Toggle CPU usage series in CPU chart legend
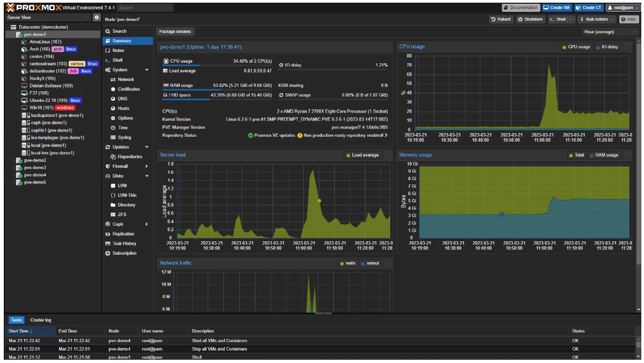This screenshot has height=363, width=644. pos(576,47)
